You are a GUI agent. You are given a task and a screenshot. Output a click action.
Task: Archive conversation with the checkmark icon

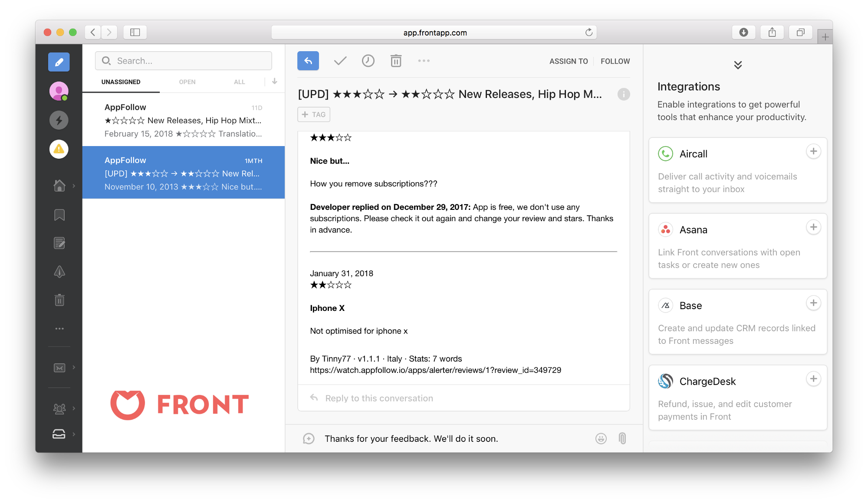pos(340,61)
